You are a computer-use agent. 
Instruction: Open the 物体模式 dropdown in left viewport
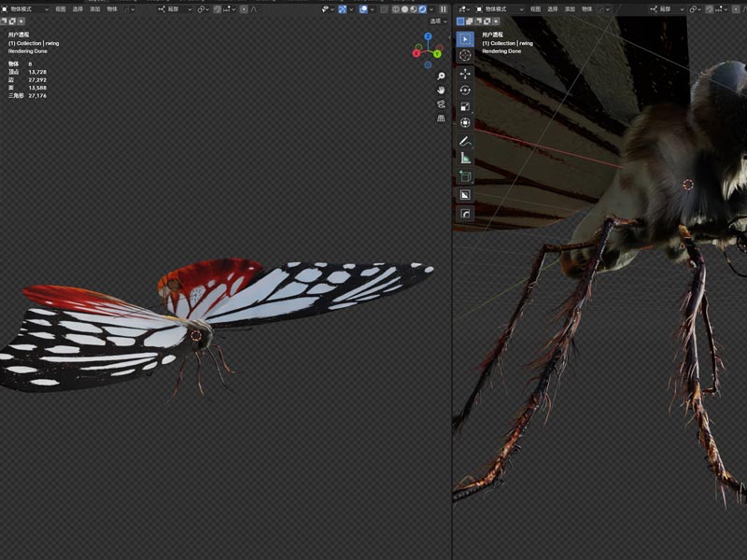pos(28,9)
